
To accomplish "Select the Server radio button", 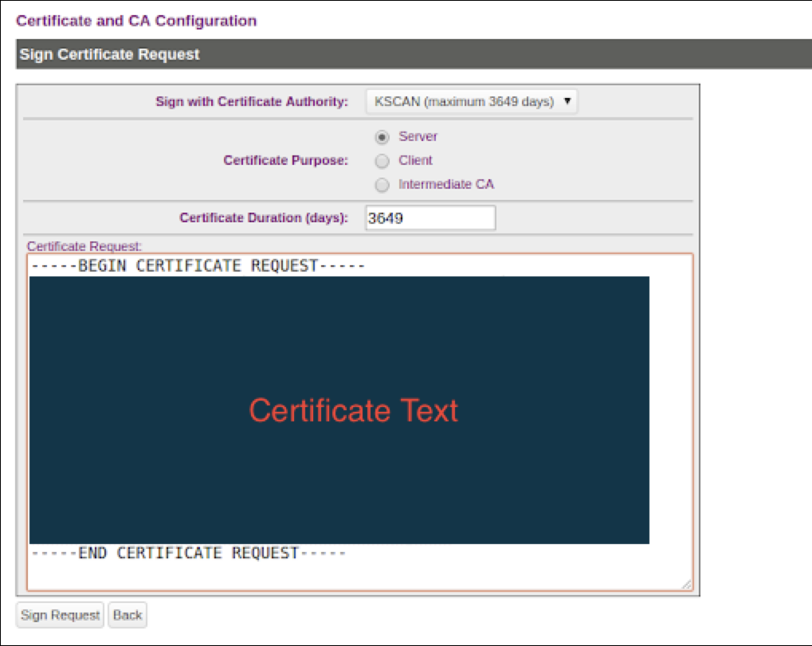I will pyautogui.click(x=382, y=137).
